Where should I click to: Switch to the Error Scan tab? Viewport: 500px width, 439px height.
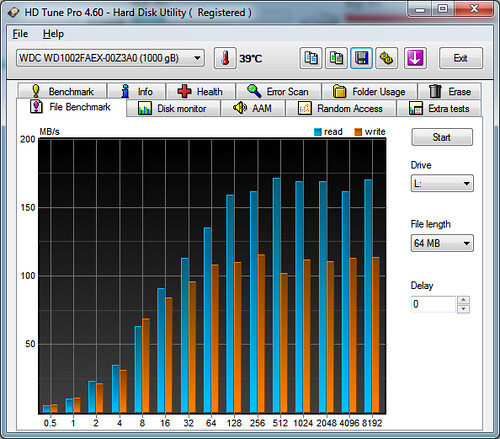pyautogui.click(x=279, y=91)
